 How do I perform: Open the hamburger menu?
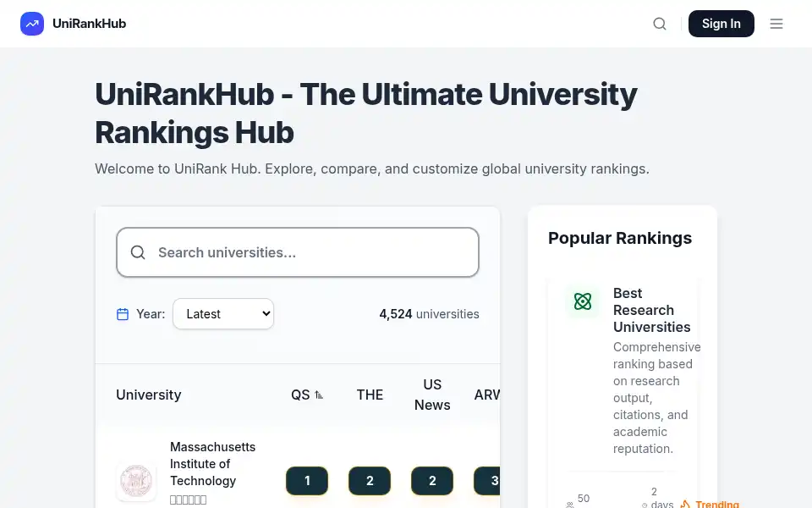tap(776, 24)
